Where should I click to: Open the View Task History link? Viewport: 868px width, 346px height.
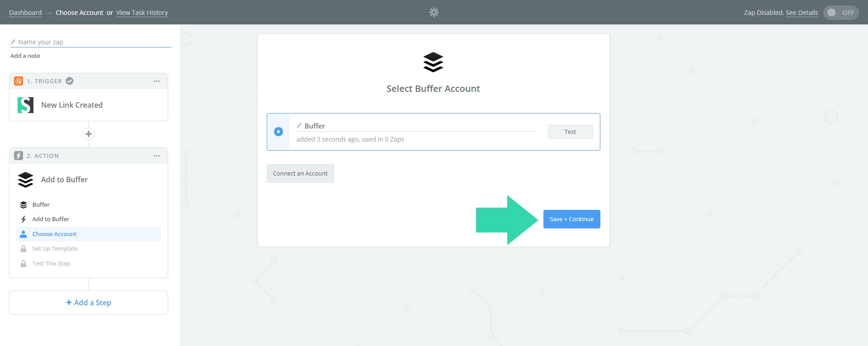142,13
